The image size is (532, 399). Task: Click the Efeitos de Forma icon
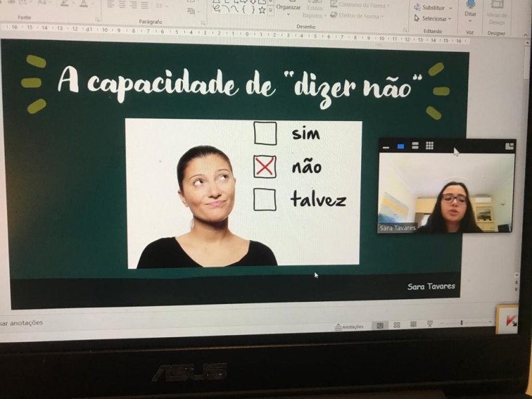tap(334, 15)
